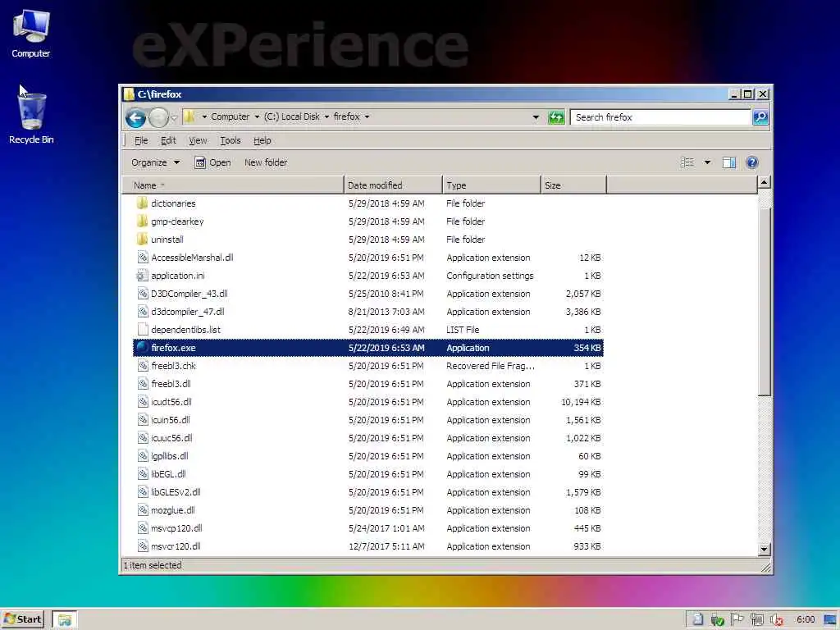
Task: Open the Tools menu
Action: 231,140
